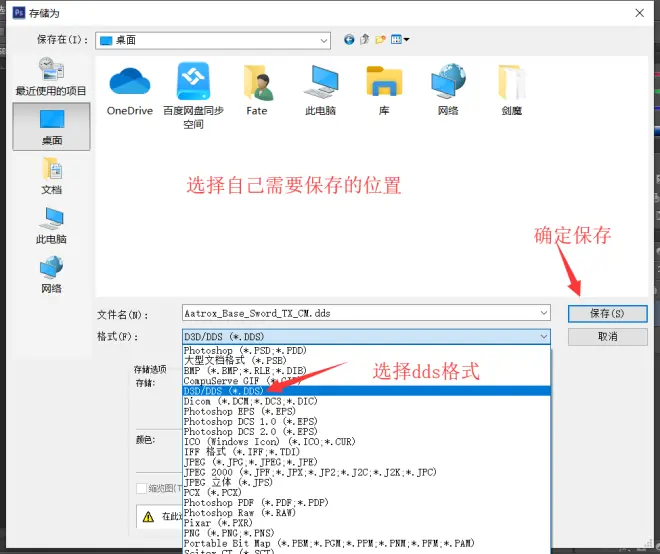Open the OneDrive folder icon
The image size is (660, 554).
coord(130,91)
